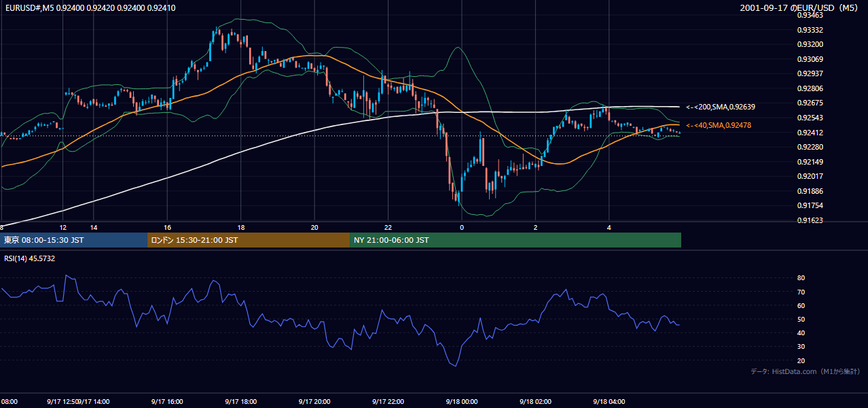Click the 08:00 label on bottom date axis
868x408 pixels.
click(x=8, y=402)
